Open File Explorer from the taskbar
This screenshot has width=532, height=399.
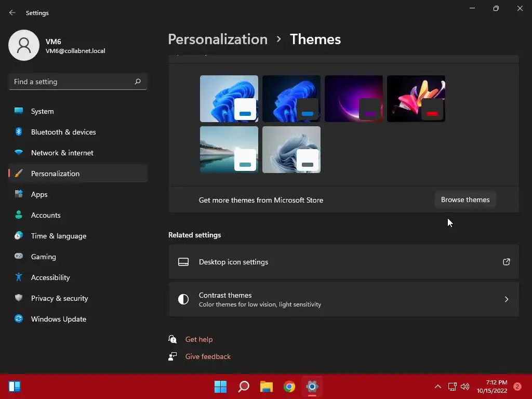tap(267, 387)
